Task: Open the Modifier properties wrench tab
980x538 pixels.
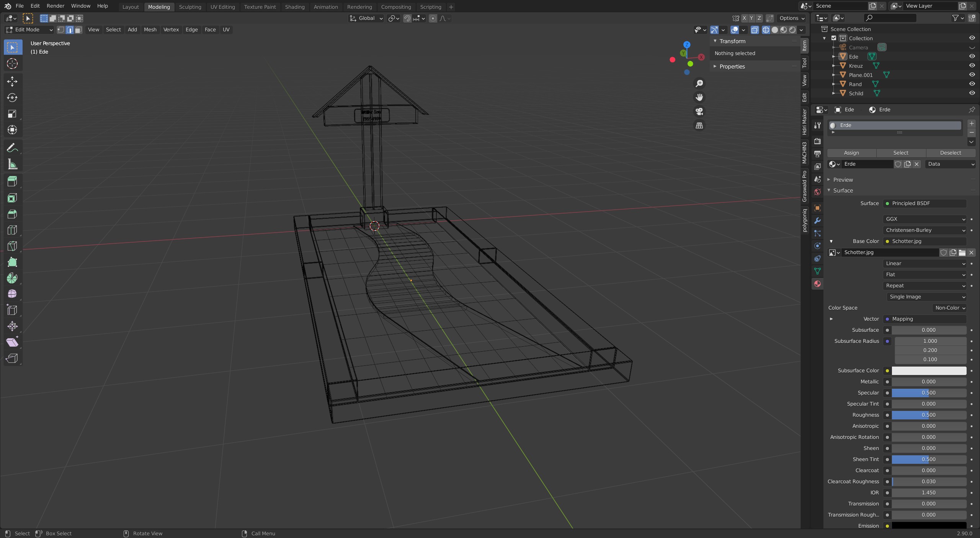Action: 817,221
